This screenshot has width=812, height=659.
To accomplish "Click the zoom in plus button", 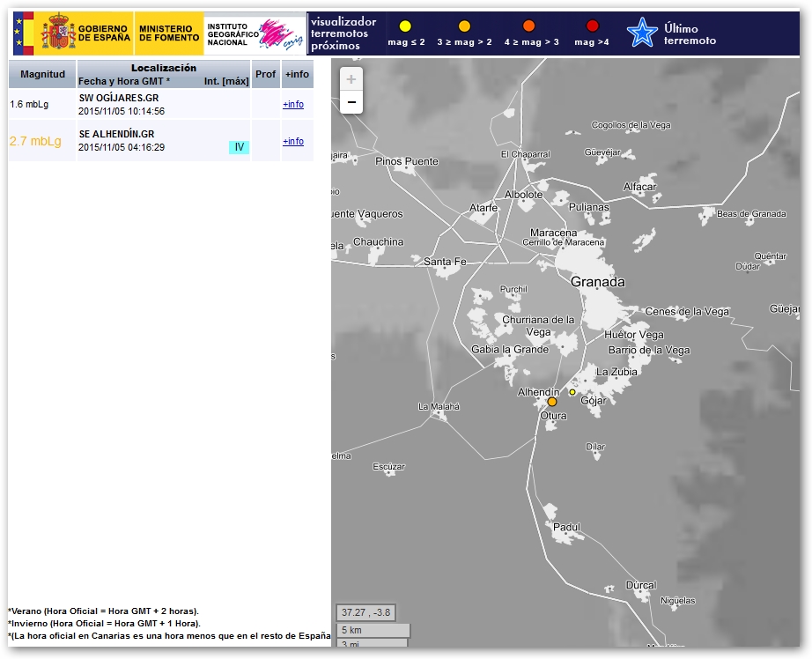I will pos(351,79).
